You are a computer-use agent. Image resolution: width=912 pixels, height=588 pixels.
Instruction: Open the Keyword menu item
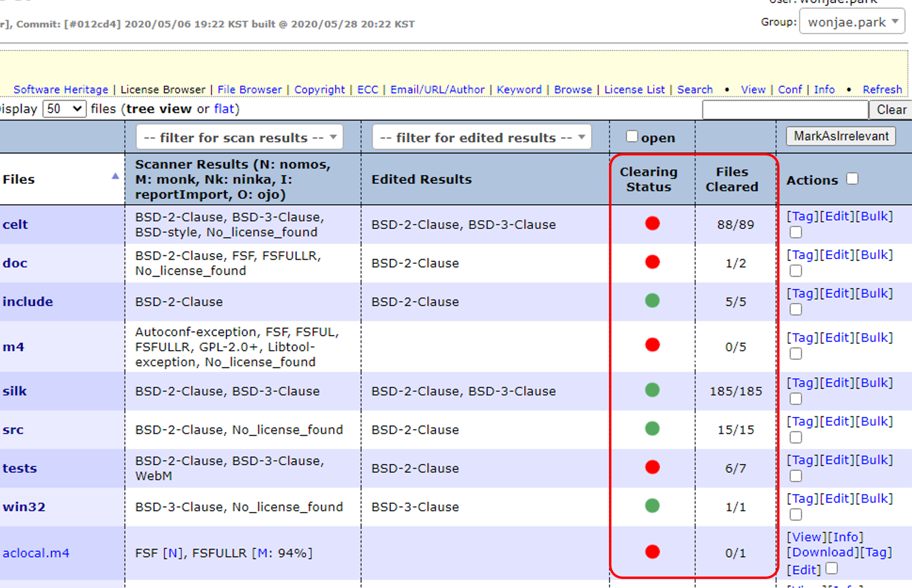tap(519, 89)
